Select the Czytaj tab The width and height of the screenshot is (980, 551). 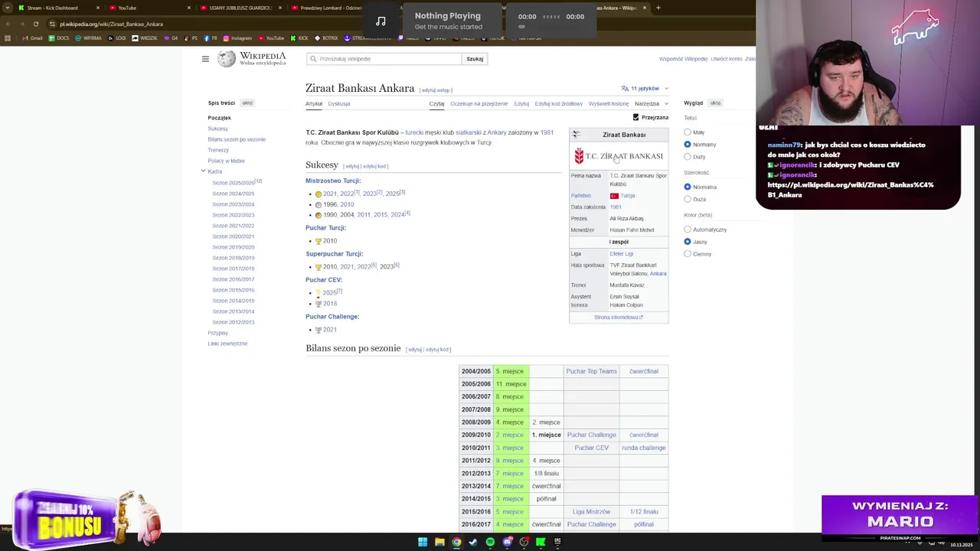(x=436, y=103)
